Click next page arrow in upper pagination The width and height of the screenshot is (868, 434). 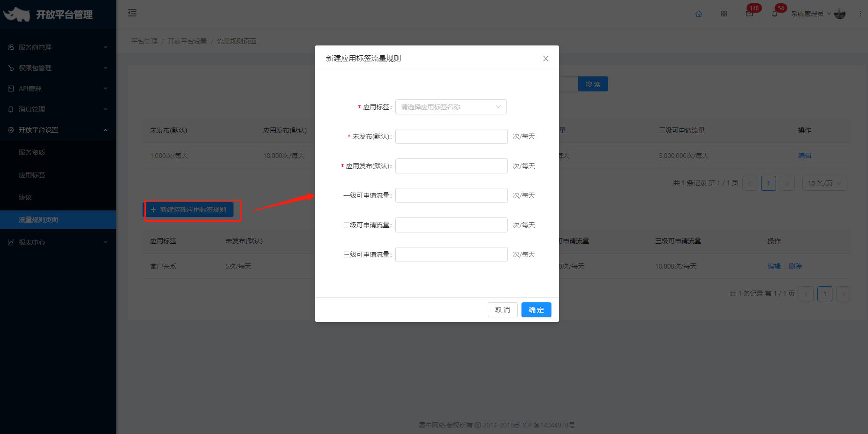click(787, 183)
